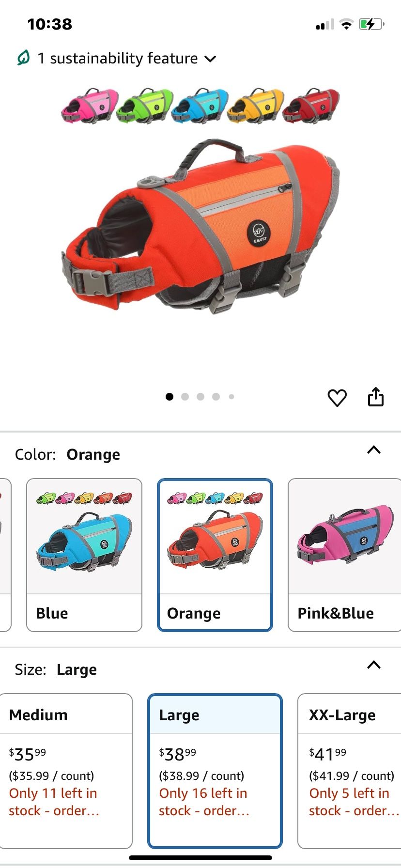401x868 pixels.
Task: Tap the cellular signal bars icon
Action: click(325, 24)
